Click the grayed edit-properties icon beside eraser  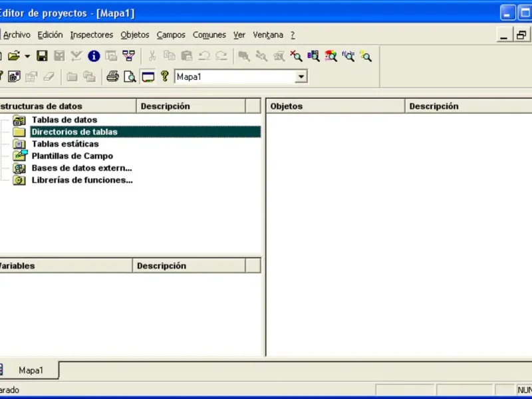31,76
